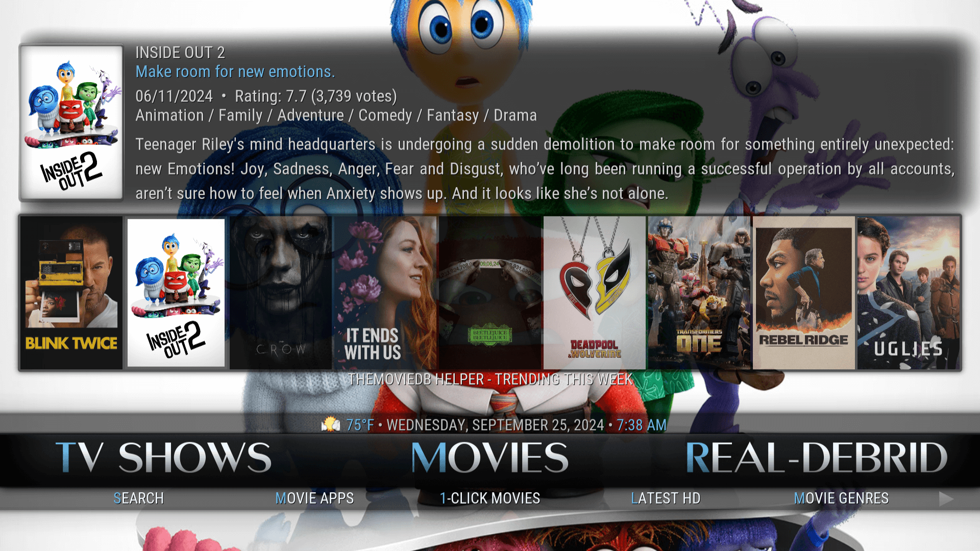The image size is (980, 551).
Task: Click the TheMovieDB Helper trending widget label
Action: (490, 379)
